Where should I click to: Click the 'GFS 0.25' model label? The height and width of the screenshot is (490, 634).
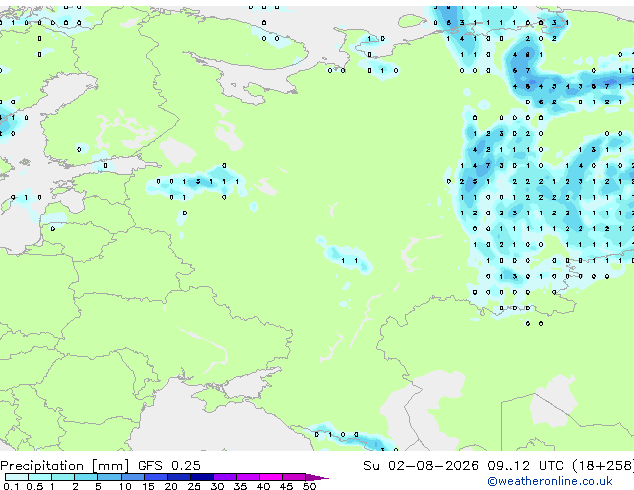click(x=169, y=466)
